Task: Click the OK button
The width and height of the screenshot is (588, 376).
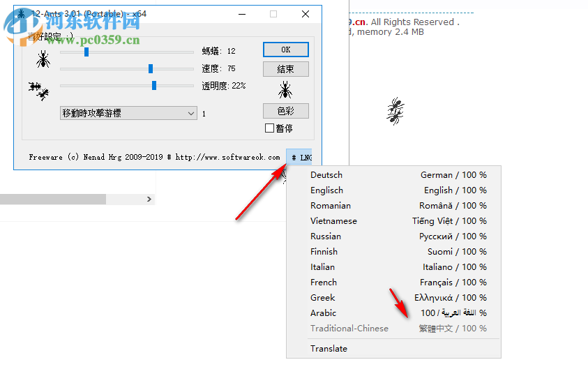Action: point(286,50)
